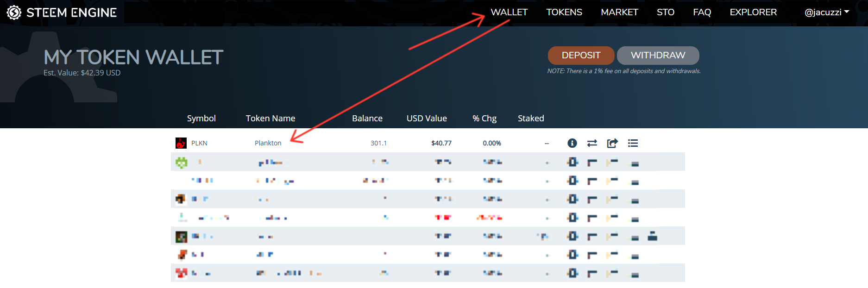Click the % Chg column header
Screen dimensions: 868x288
coord(484,119)
